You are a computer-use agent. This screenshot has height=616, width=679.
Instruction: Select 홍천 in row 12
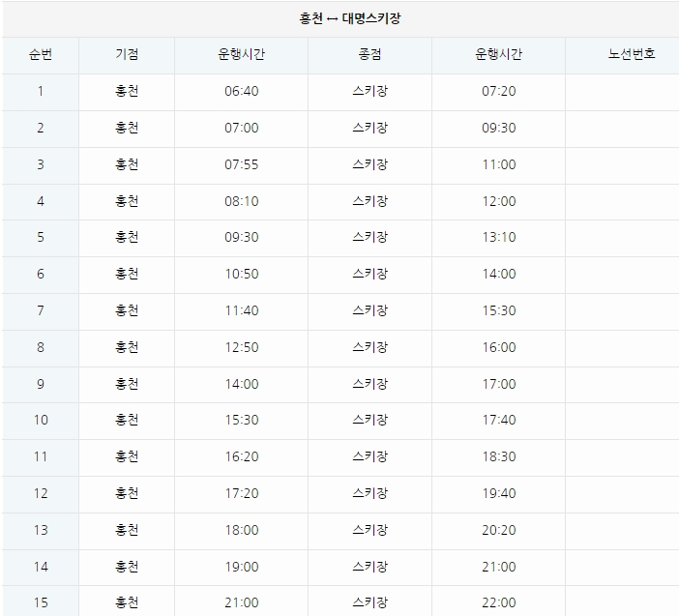click(x=127, y=493)
